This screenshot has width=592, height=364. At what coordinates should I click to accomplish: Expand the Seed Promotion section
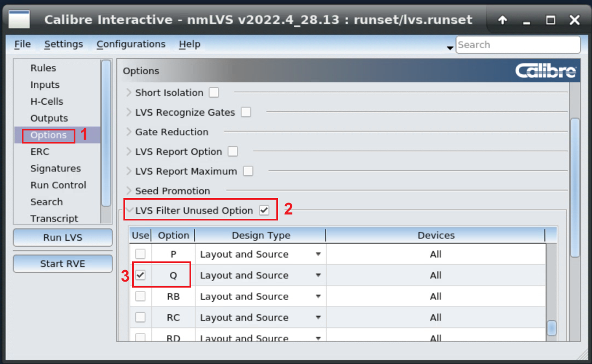coord(129,191)
